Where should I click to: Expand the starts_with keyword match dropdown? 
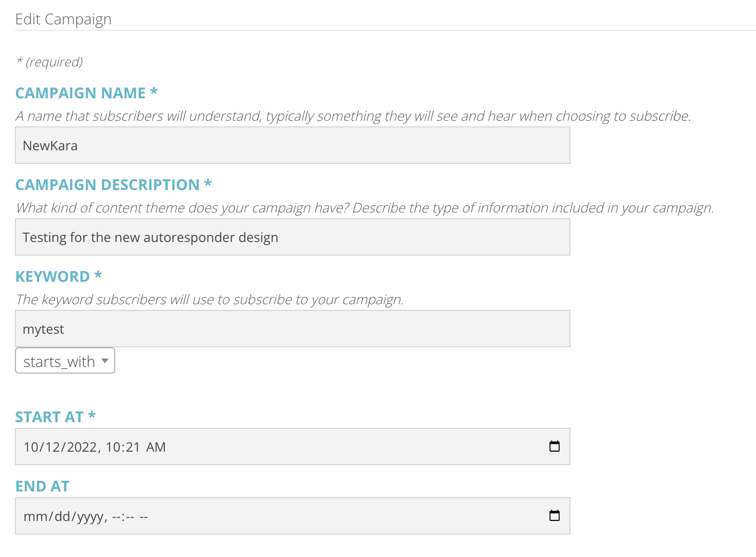(65, 361)
